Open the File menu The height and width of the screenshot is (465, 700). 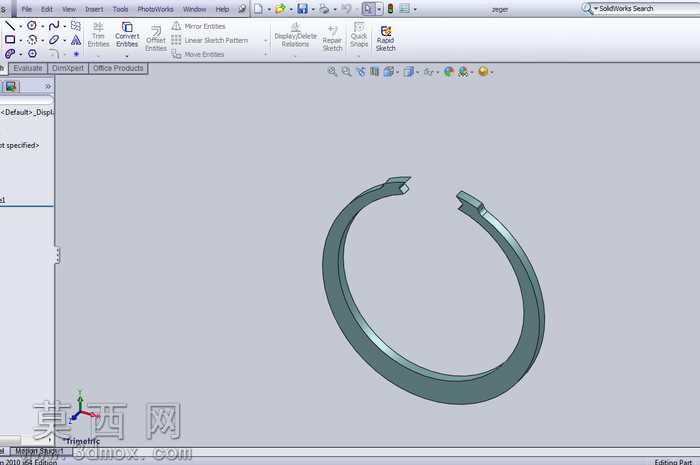coord(26,9)
